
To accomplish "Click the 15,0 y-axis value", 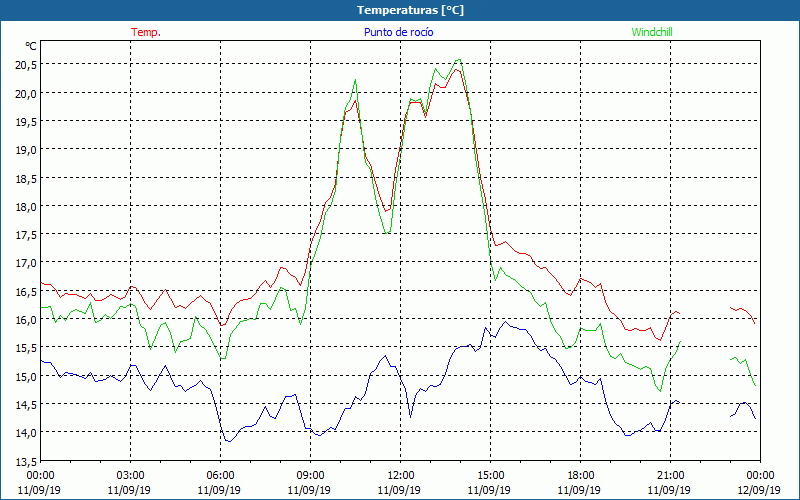I will pos(27,376).
